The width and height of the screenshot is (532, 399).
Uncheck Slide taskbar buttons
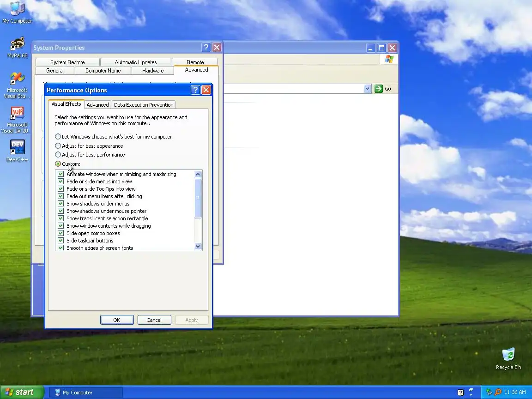(x=61, y=241)
